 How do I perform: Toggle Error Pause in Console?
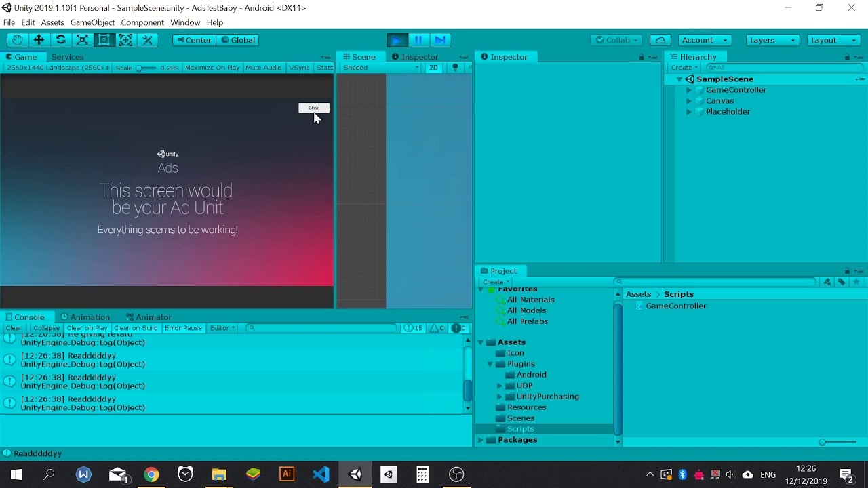click(x=183, y=328)
